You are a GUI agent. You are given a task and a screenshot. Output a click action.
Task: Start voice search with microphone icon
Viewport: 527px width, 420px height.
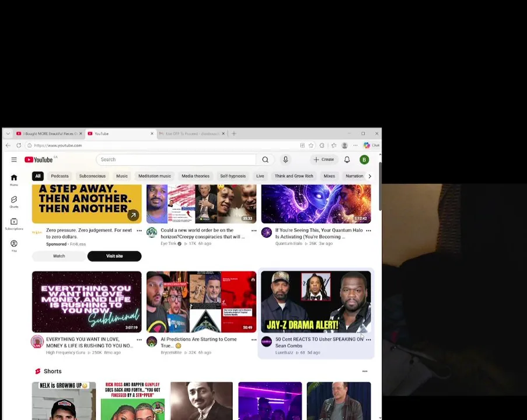285,160
